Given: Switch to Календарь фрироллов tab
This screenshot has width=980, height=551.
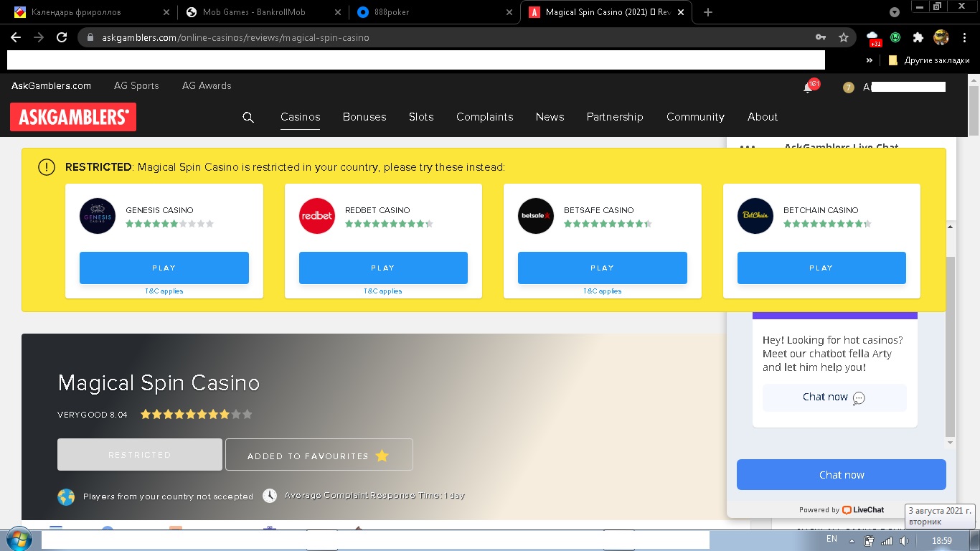Looking at the screenshot, I should 89,12.
